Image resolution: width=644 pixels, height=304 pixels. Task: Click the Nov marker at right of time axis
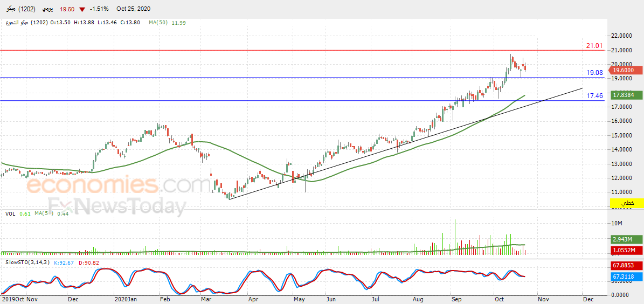(544, 300)
